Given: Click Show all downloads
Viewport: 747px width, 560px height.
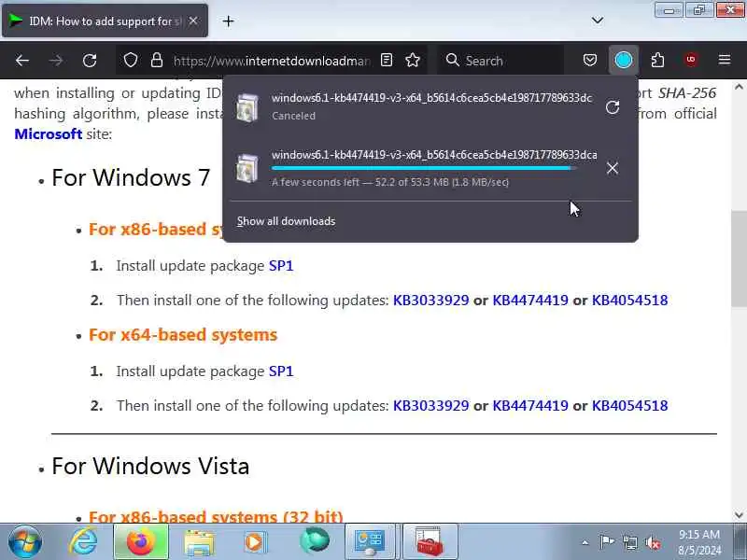Looking at the screenshot, I should point(286,221).
